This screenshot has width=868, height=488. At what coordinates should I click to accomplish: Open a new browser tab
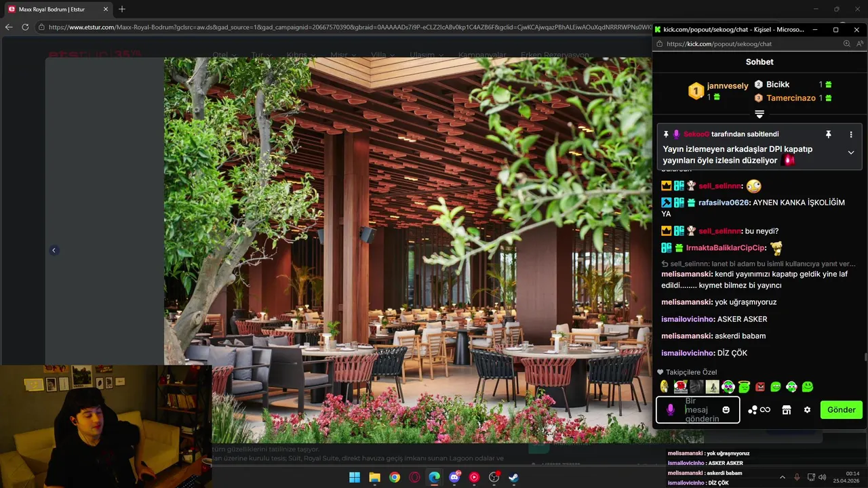click(x=122, y=9)
